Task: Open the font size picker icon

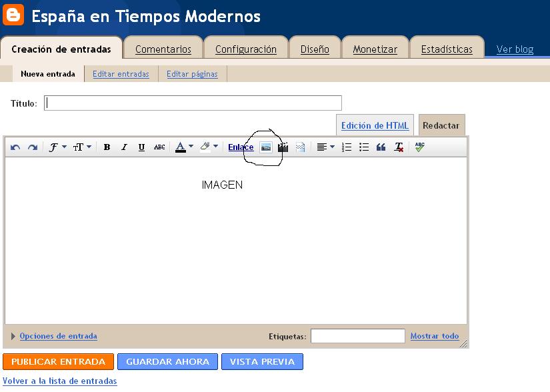Action: click(78, 147)
